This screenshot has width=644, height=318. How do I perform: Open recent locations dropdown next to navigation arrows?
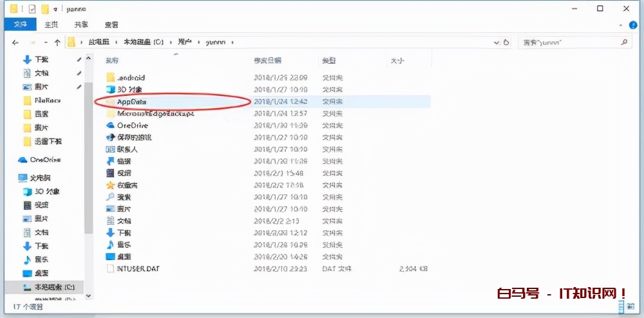(46, 42)
